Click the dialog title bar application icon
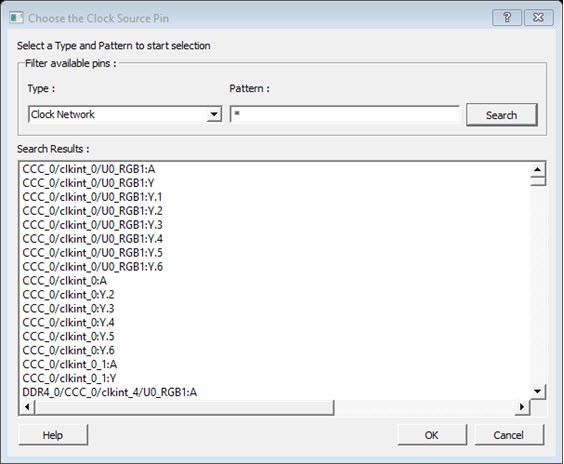The width and height of the screenshot is (564, 464). pos(16,18)
